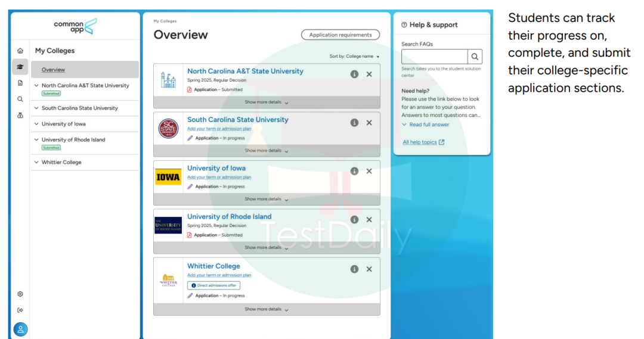
Task: Select the graduation cap My Colleges icon
Action: (x=20, y=67)
